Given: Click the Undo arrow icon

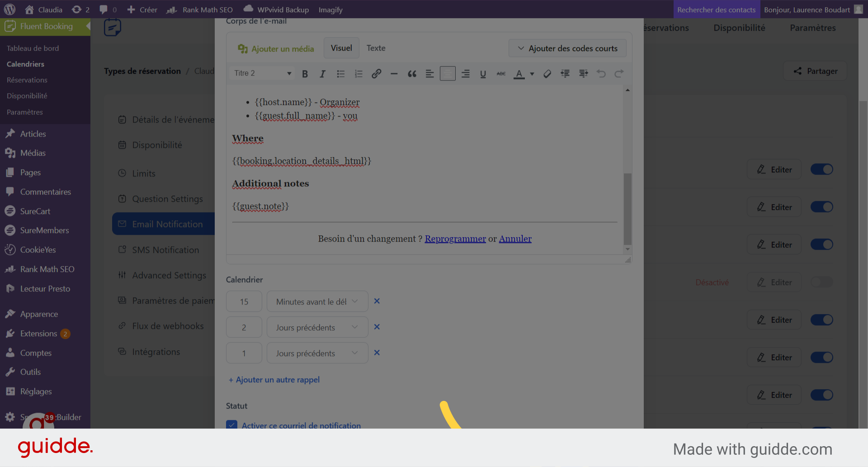Looking at the screenshot, I should (x=601, y=74).
